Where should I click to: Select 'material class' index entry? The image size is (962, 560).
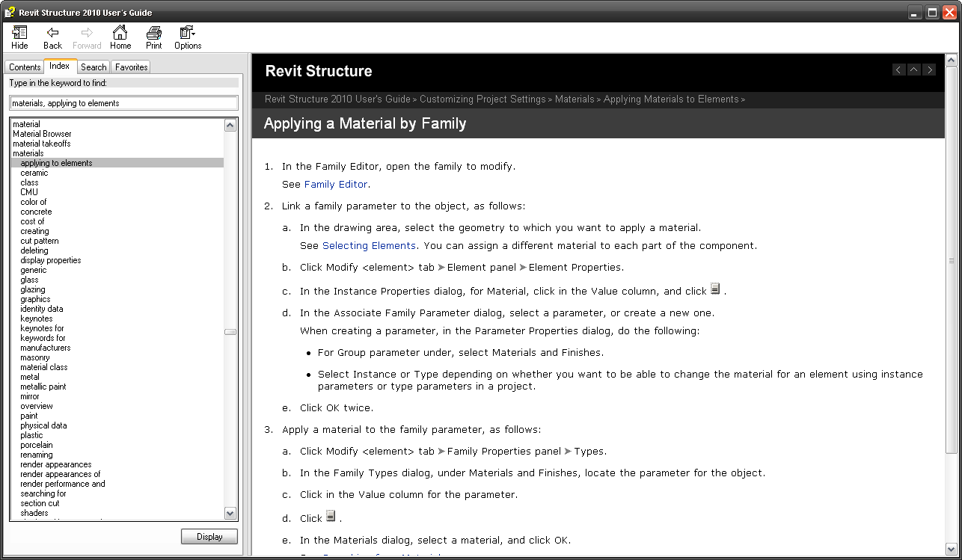44,367
